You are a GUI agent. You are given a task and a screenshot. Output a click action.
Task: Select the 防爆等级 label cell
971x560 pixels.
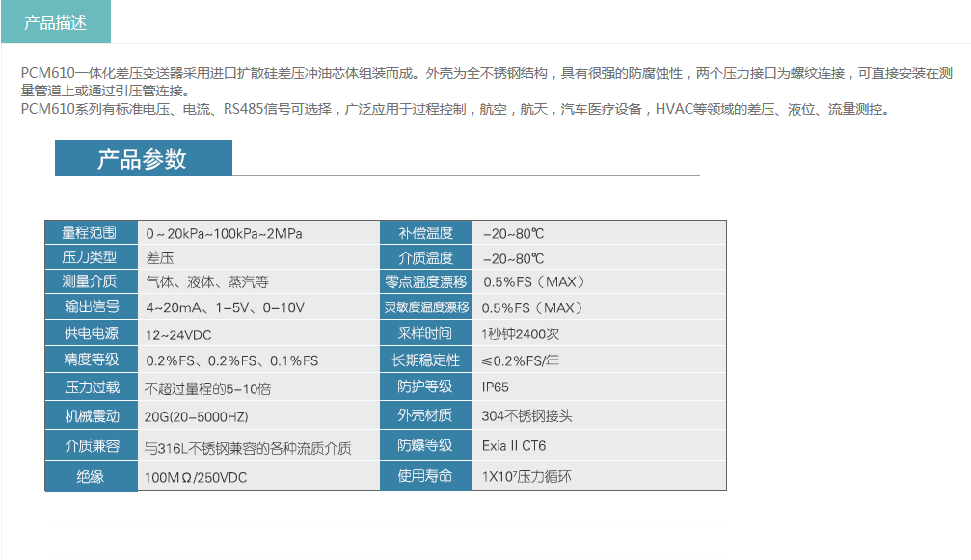pyautogui.click(x=426, y=445)
